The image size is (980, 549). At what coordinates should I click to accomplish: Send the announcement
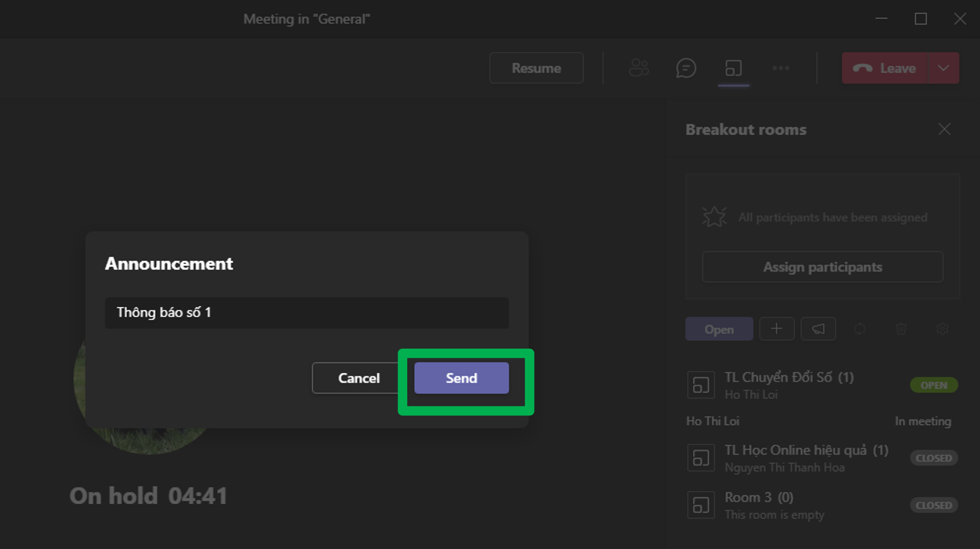point(461,378)
